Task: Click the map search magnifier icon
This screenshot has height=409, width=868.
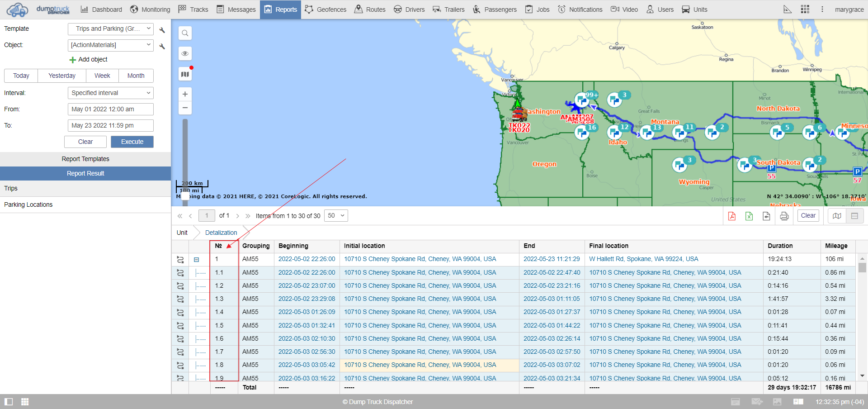Action: pos(185,33)
